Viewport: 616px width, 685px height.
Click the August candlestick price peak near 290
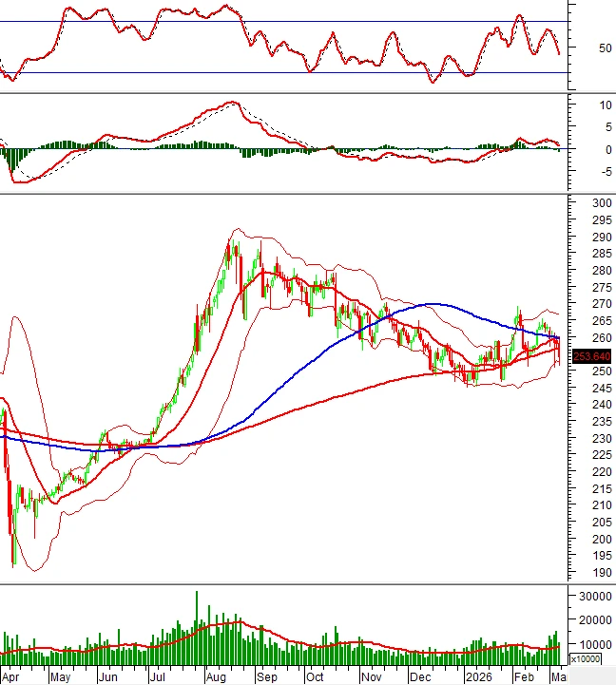[x=230, y=238]
